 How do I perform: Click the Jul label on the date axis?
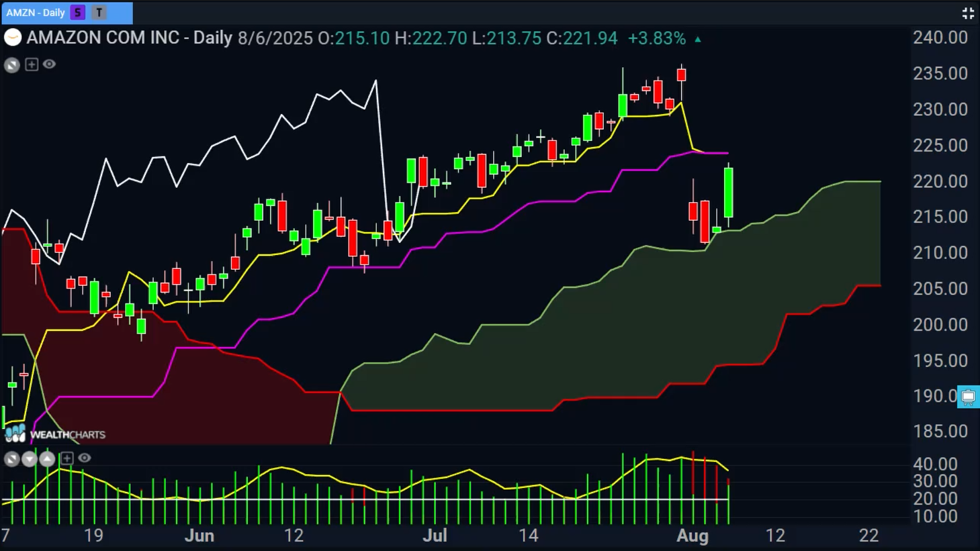(435, 536)
